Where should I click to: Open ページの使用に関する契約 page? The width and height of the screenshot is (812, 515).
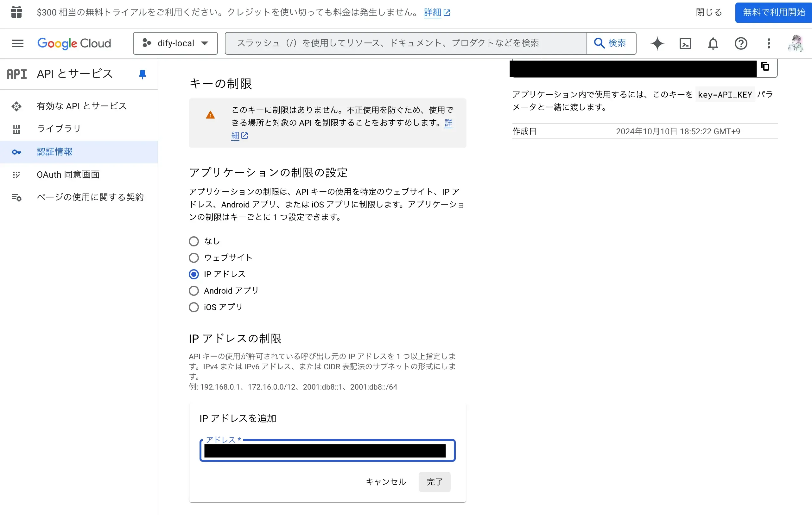tap(79, 197)
